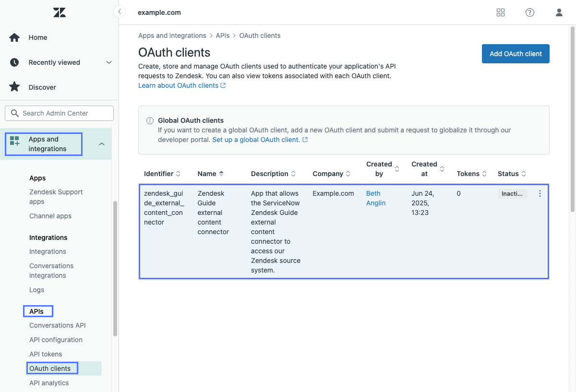Select OAuth clients in the sidebar
This screenshot has height=392, width=576.
pyautogui.click(x=50, y=368)
